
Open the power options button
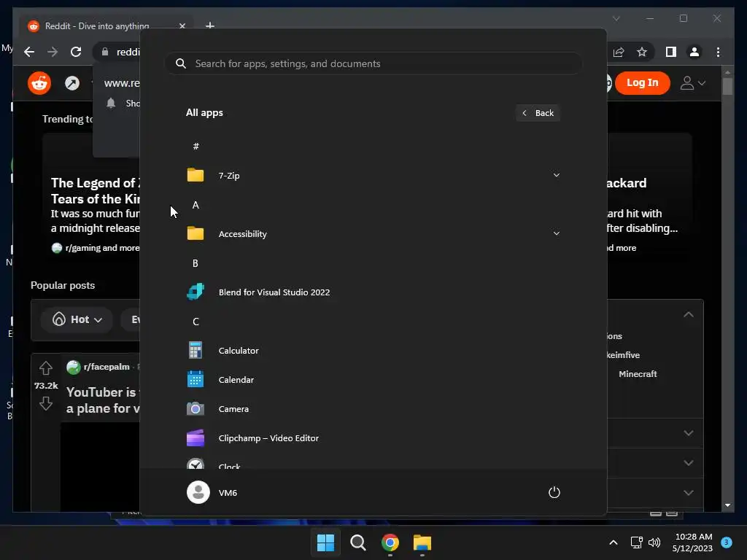(554, 492)
